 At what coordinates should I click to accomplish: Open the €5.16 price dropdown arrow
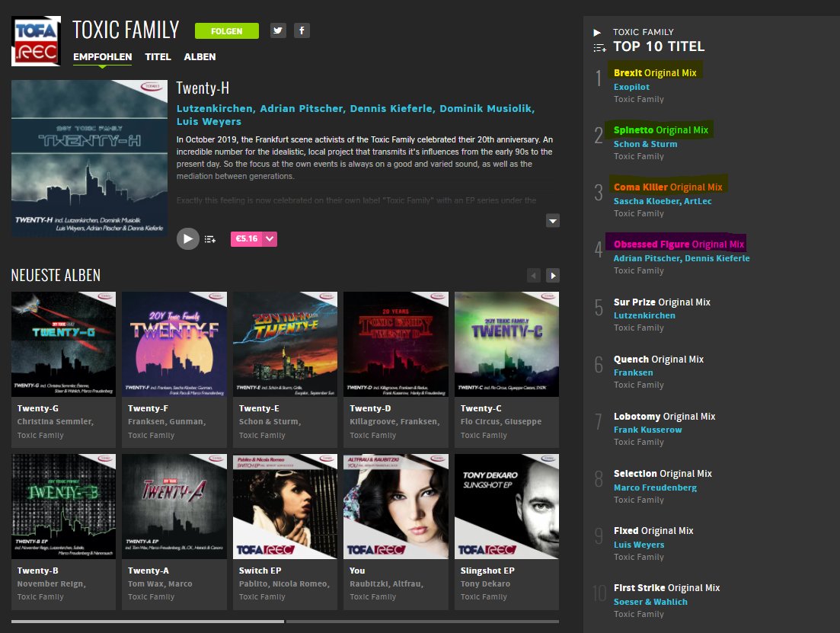270,239
